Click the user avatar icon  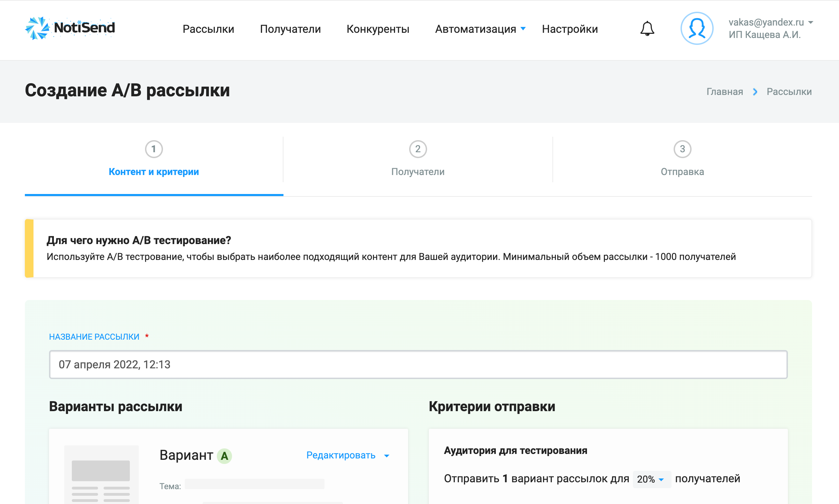click(697, 29)
